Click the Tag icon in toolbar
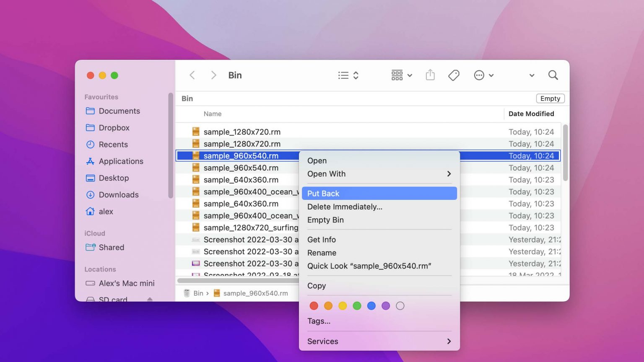644x362 pixels. pyautogui.click(x=454, y=75)
